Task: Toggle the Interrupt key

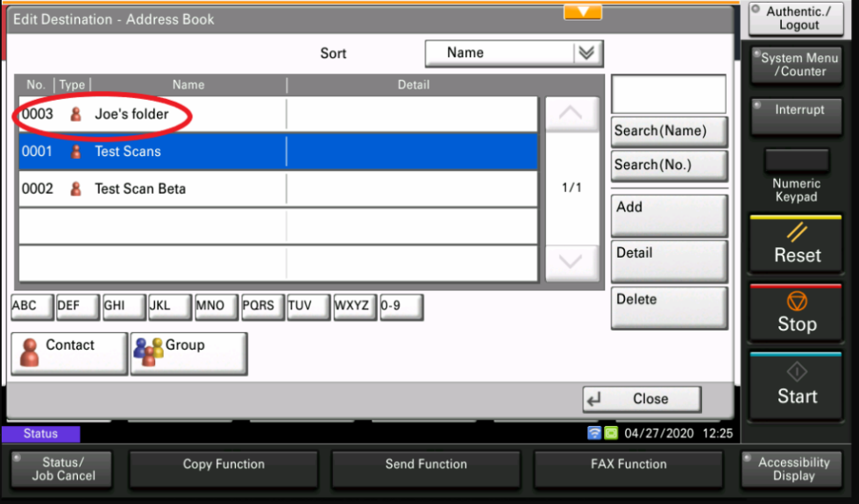Action: tap(796, 116)
